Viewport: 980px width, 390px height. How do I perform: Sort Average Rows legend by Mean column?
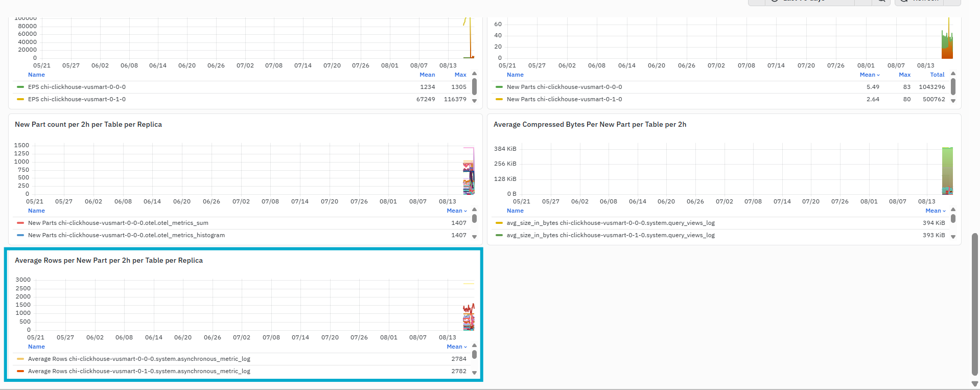coord(456,347)
